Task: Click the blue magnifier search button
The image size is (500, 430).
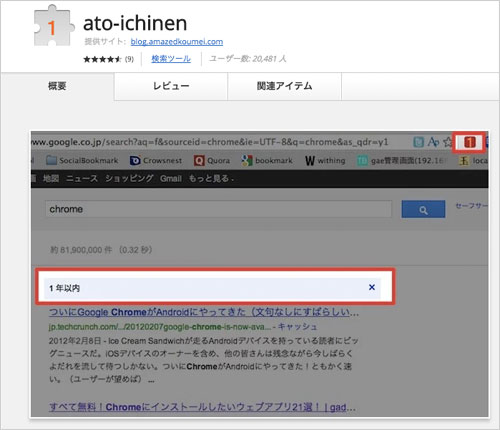Action: pyautogui.click(x=423, y=209)
